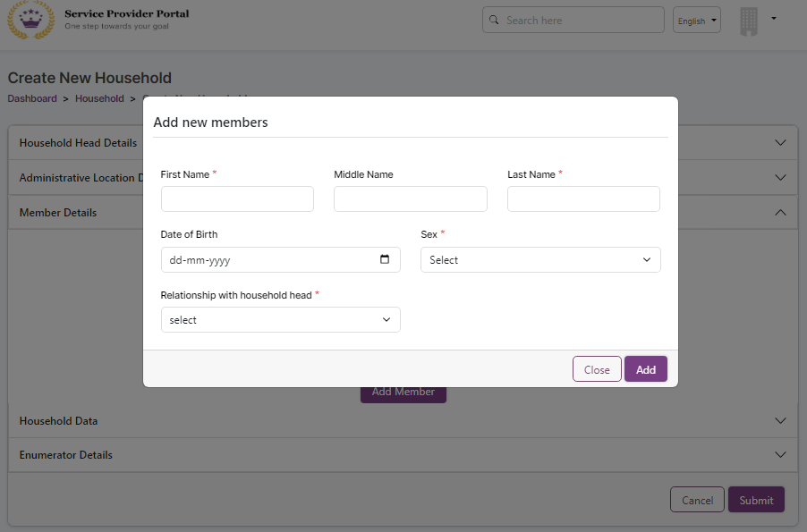Image resolution: width=807 pixels, height=532 pixels.
Task: Expand the Administrative Location section chevron
Action: click(780, 178)
